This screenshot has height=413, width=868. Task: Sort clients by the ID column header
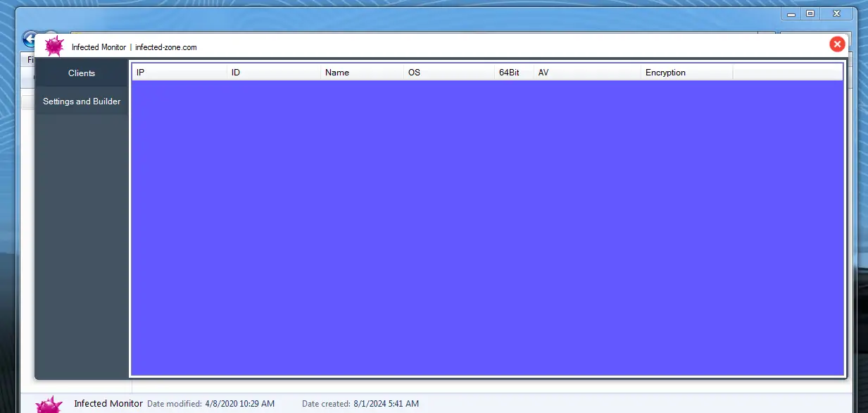pyautogui.click(x=274, y=71)
